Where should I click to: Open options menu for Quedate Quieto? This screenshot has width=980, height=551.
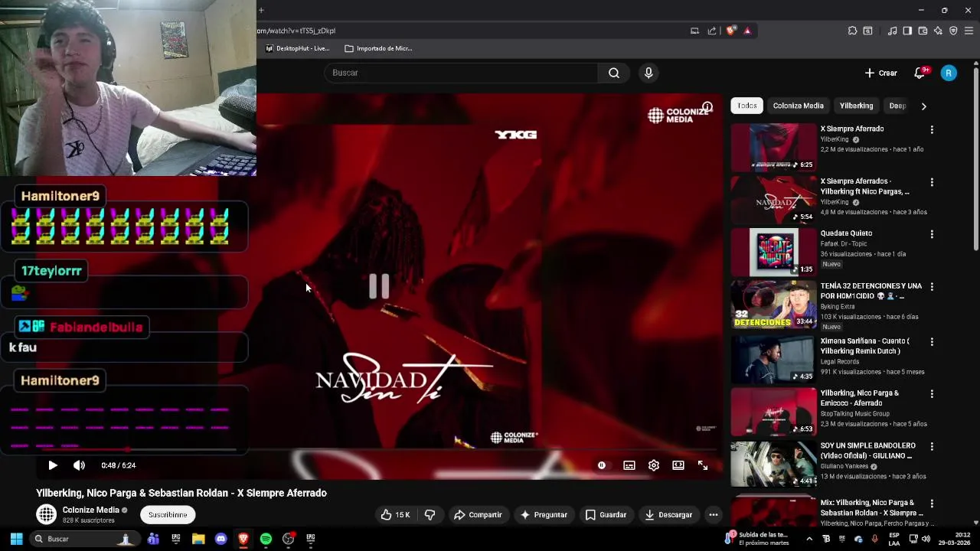pyautogui.click(x=932, y=234)
